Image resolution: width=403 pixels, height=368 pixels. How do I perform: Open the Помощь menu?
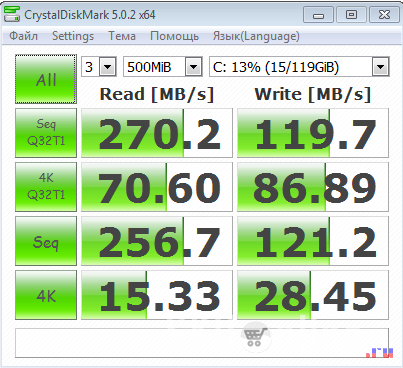pyautogui.click(x=174, y=36)
